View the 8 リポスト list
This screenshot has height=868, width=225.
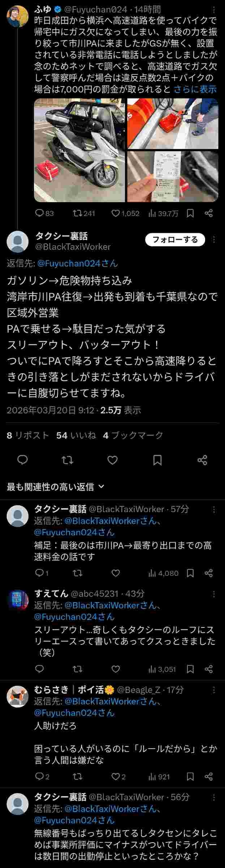click(28, 435)
